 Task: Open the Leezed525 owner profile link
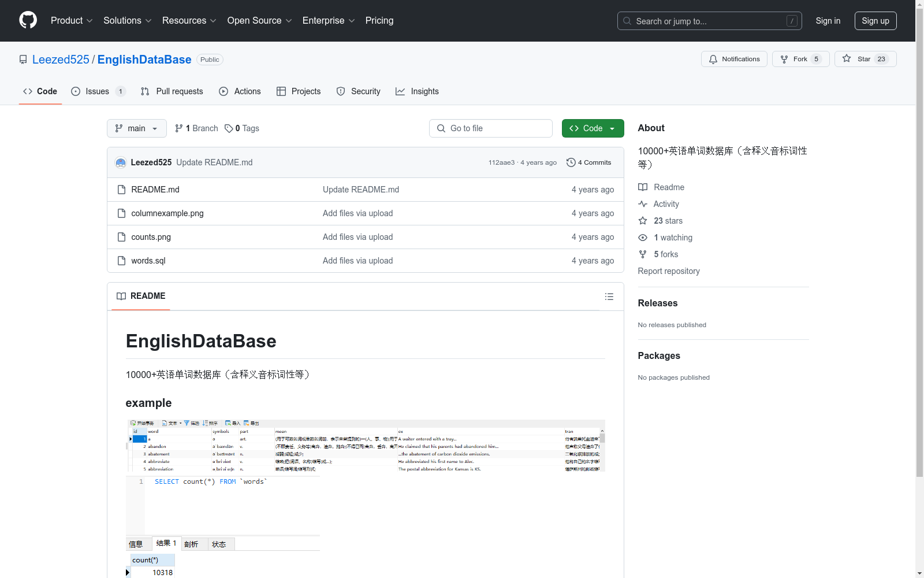(61, 60)
